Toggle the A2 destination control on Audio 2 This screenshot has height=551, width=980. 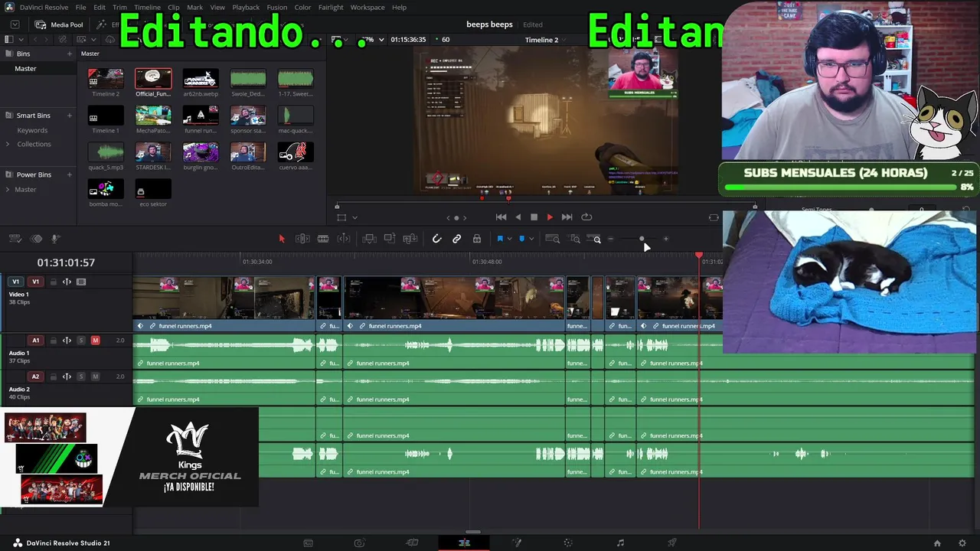coord(35,377)
